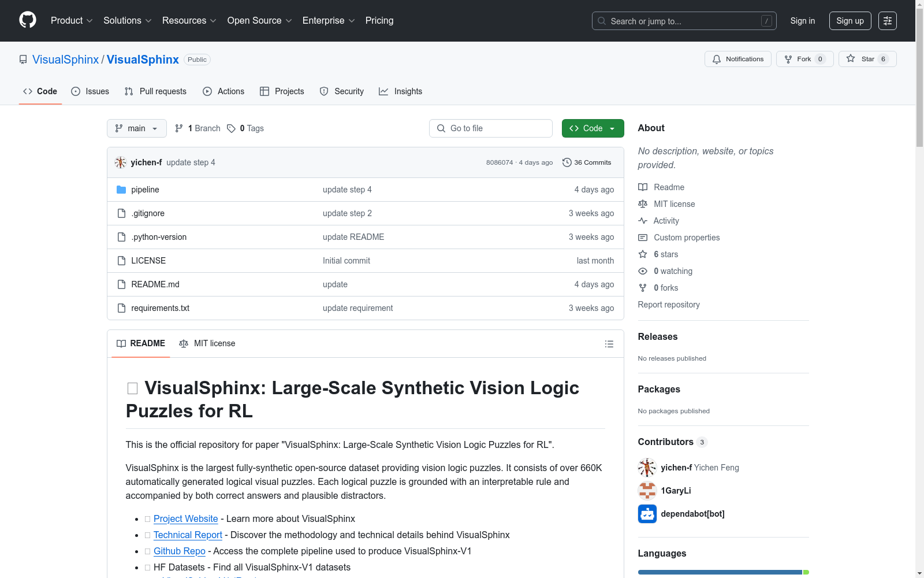Click yichen-f avatar in commit row
Image resolution: width=924 pixels, height=578 pixels.
point(121,162)
